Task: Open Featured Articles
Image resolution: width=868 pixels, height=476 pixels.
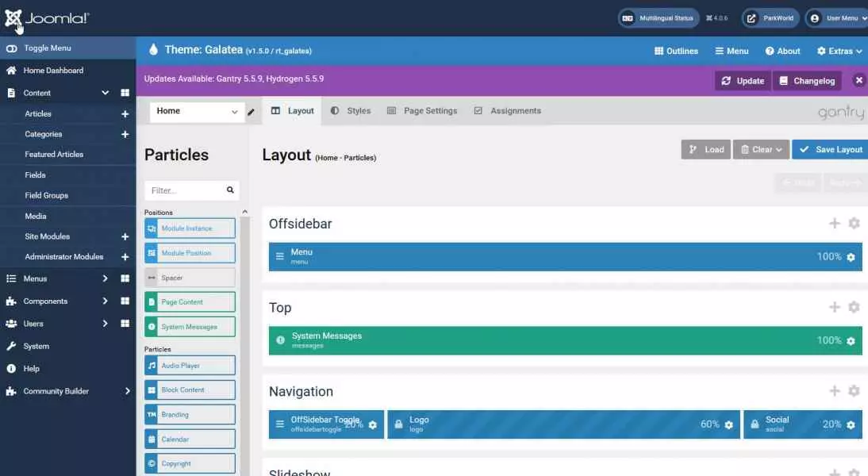Action: tap(54, 155)
